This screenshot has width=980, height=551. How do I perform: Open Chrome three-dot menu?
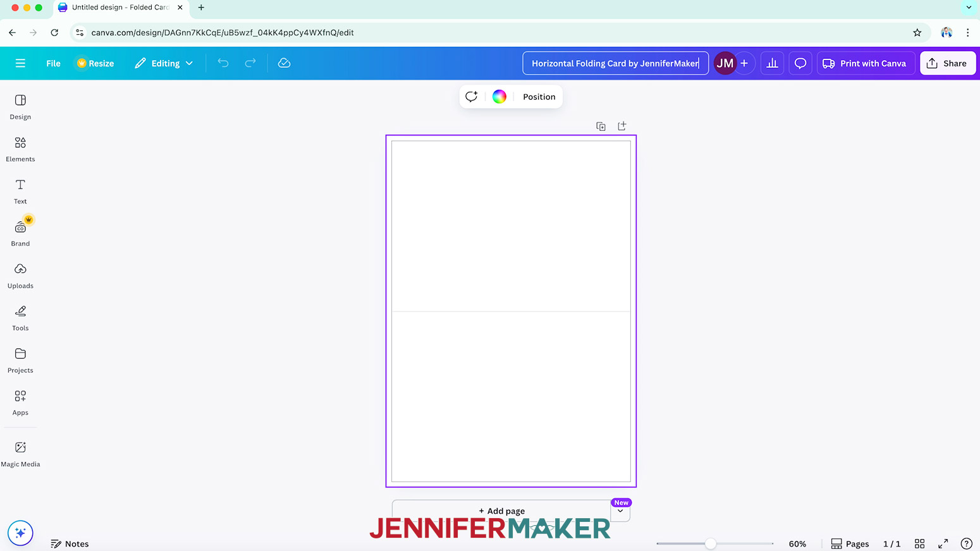(x=967, y=32)
